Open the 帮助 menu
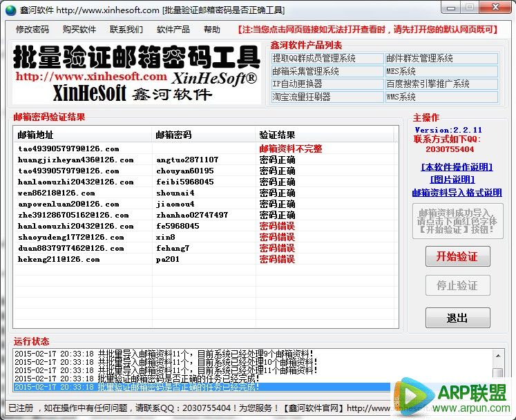 coord(212,30)
